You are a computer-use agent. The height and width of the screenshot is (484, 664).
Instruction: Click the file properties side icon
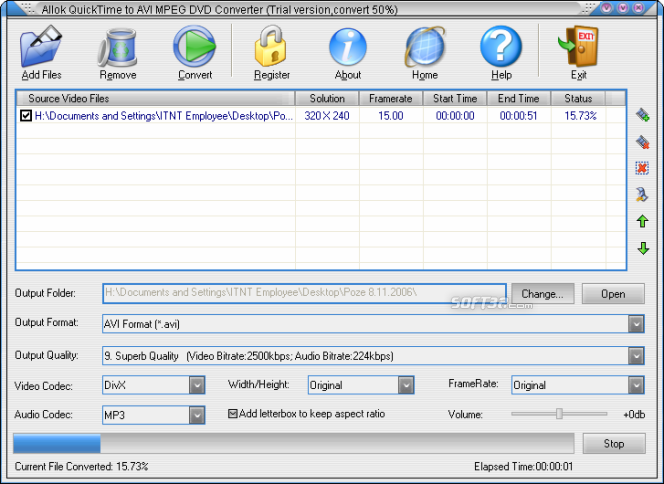point(642,194)
